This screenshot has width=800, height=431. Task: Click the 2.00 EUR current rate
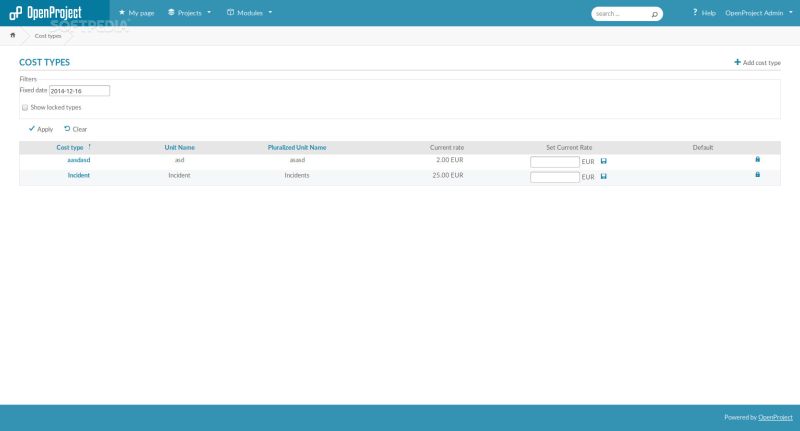click(449, 160)
